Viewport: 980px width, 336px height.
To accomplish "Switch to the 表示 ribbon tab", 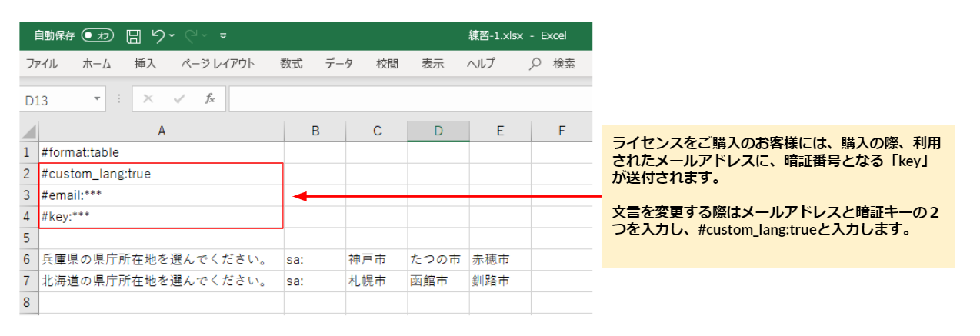I will (x=432, y=64).
